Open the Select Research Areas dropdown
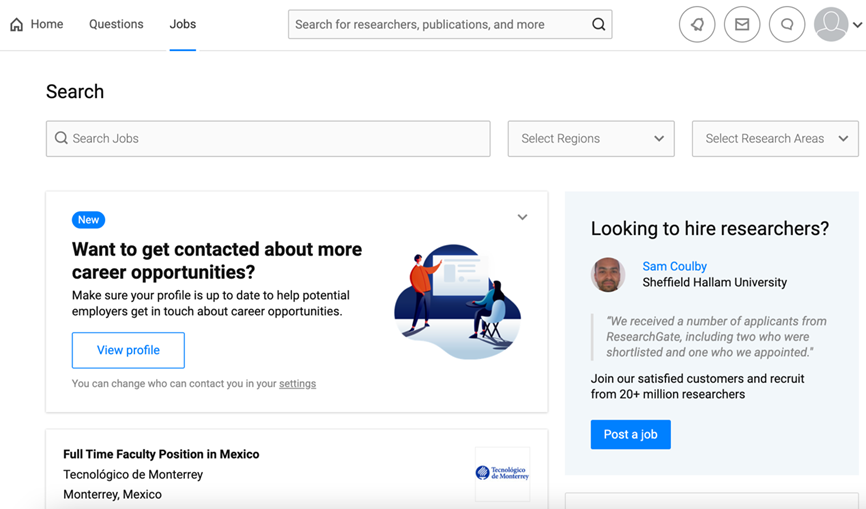The height and width of the screenshot is (509, 866). (775, 139)
